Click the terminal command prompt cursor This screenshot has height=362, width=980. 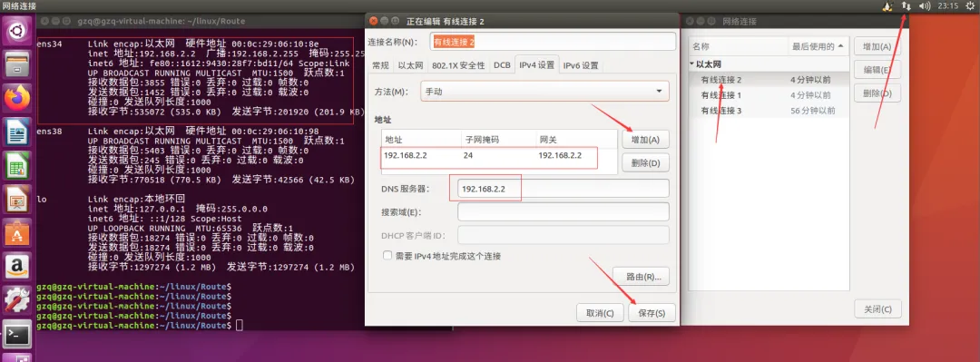coord(240,326)
